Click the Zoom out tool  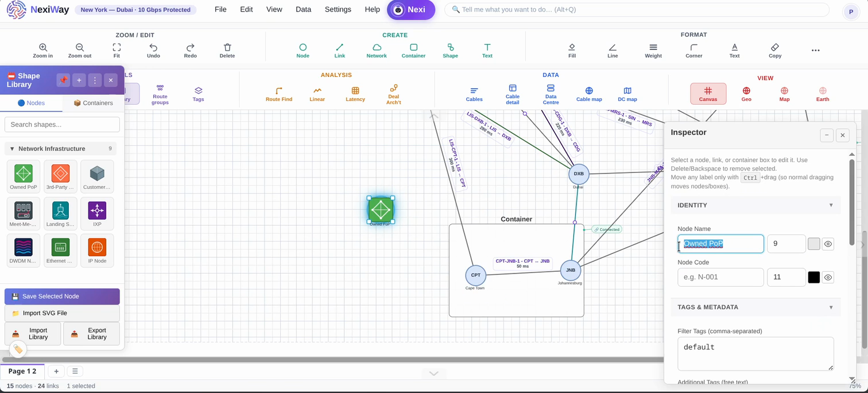point(80,51)
